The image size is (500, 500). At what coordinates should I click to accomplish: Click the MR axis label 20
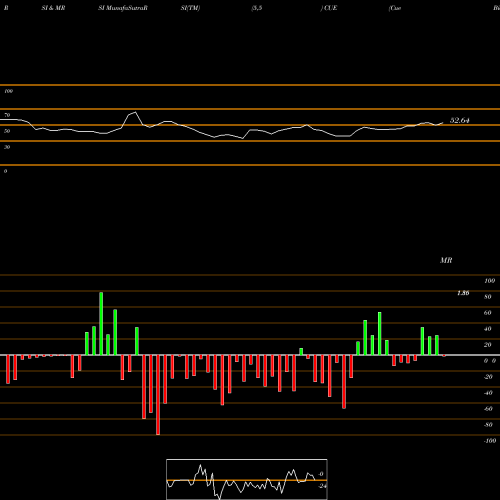[x=488, y=345]
